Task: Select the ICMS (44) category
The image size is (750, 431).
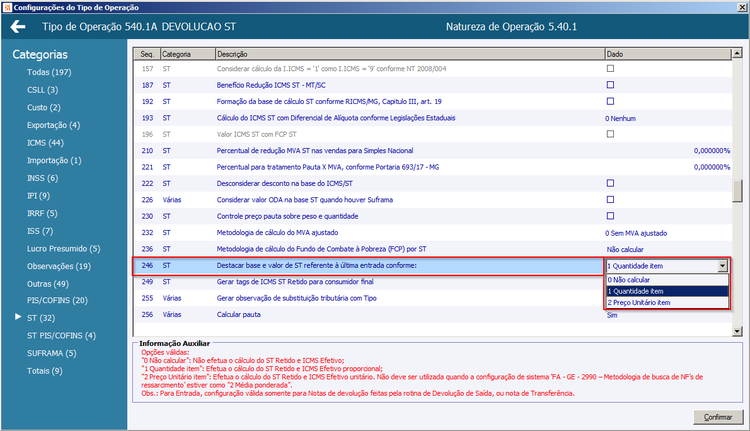Action: [45, 143]
